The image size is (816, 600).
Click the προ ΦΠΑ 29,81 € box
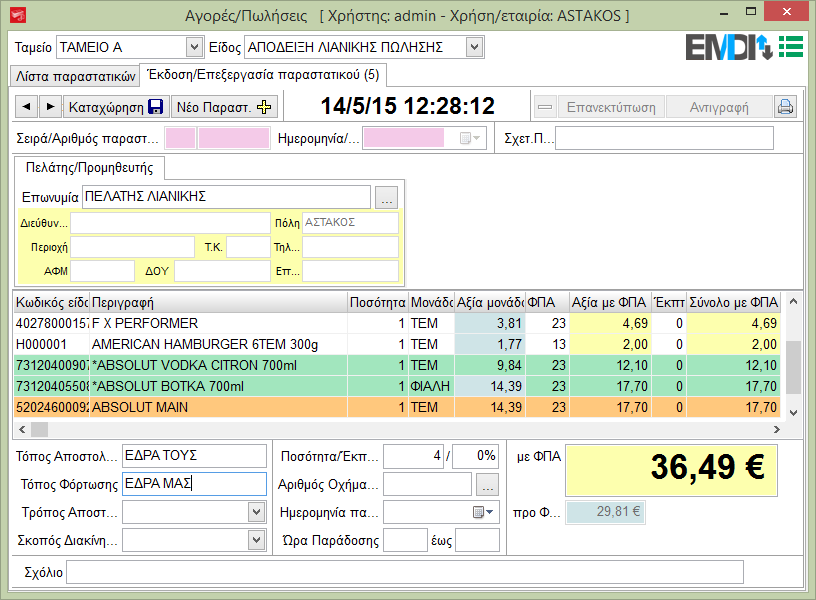point(605,512)
